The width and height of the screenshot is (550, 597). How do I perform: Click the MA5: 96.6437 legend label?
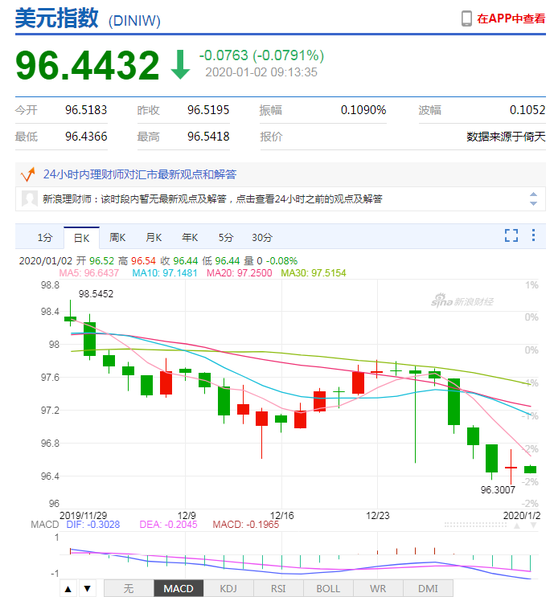tap(89, 273)
